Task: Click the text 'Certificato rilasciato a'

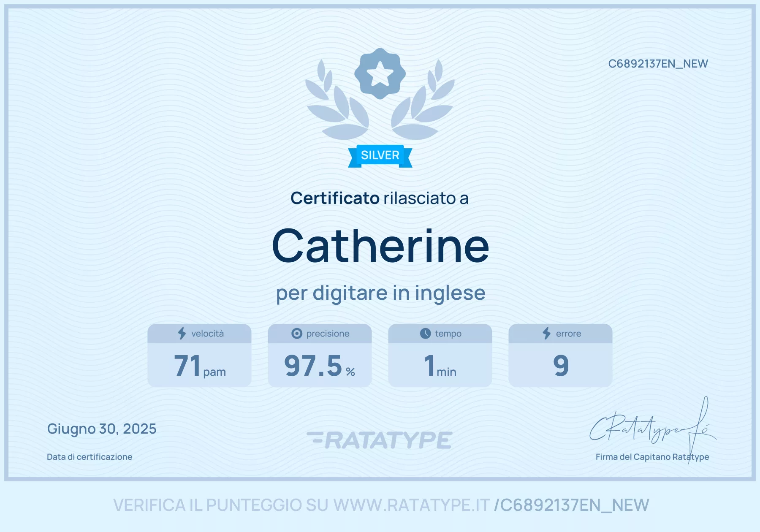Action: (x=380, y=198)
